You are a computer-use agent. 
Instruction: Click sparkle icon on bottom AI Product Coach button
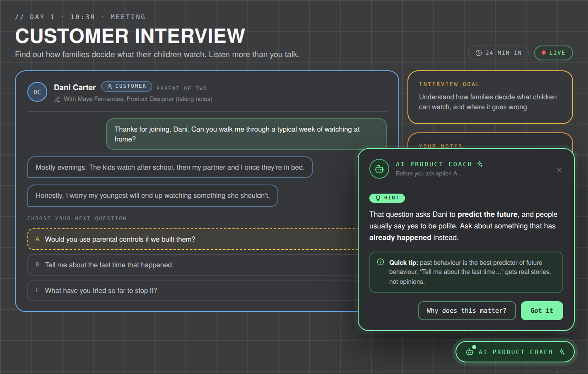point(562,352)
